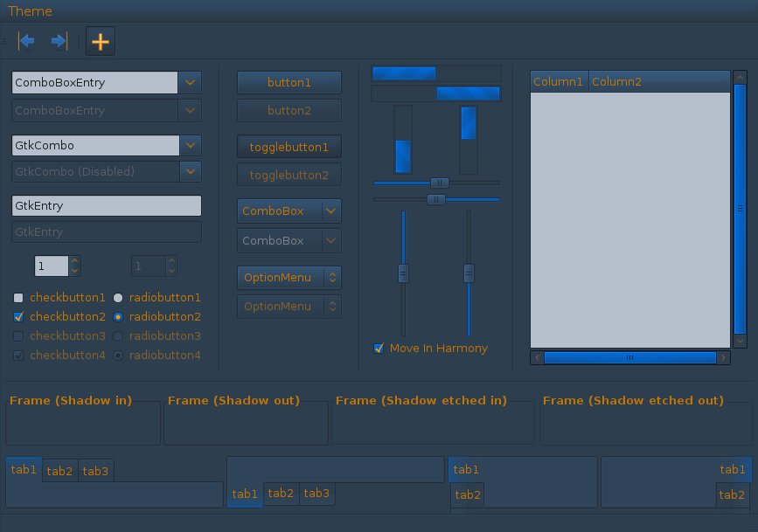The width and height of the screenshot is (758, 532).
Task: Focus the active GtkEntry field
Action: (x=107, y=206)
